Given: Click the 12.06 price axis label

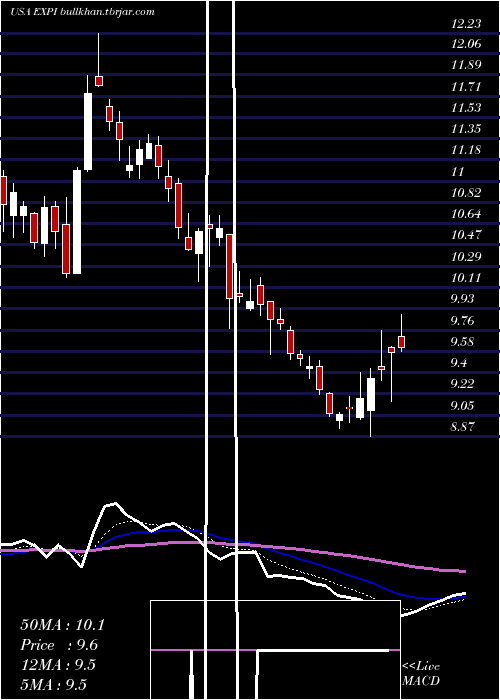Looking at the screenshot, I should [466, 44].
